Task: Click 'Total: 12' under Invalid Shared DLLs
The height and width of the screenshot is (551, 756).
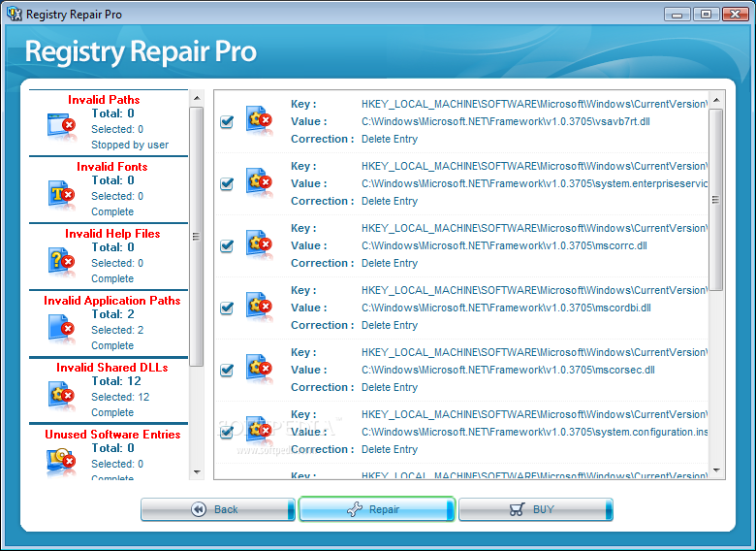Action: pyautogui.click(x=116, y=381)
